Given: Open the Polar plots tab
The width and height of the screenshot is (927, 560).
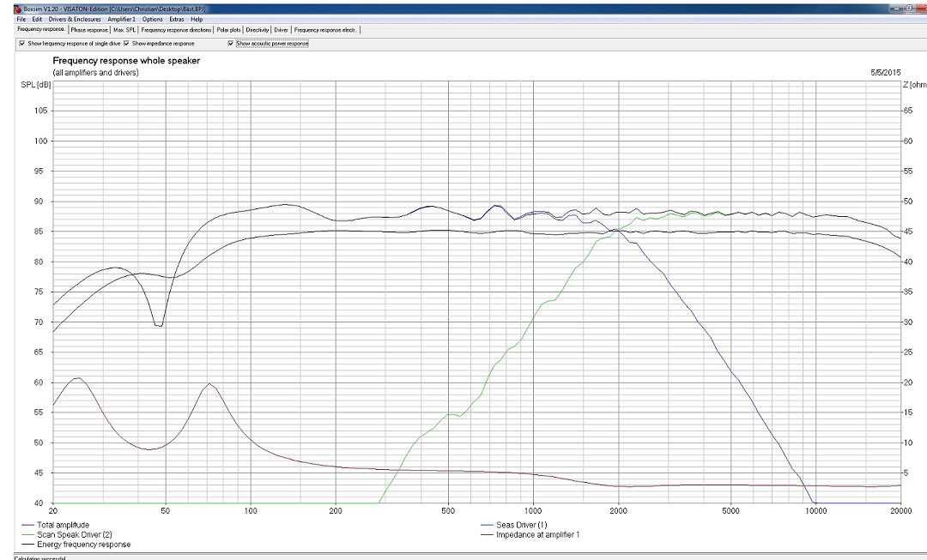Looking at the screenshot, I should [x=228, y=30].
